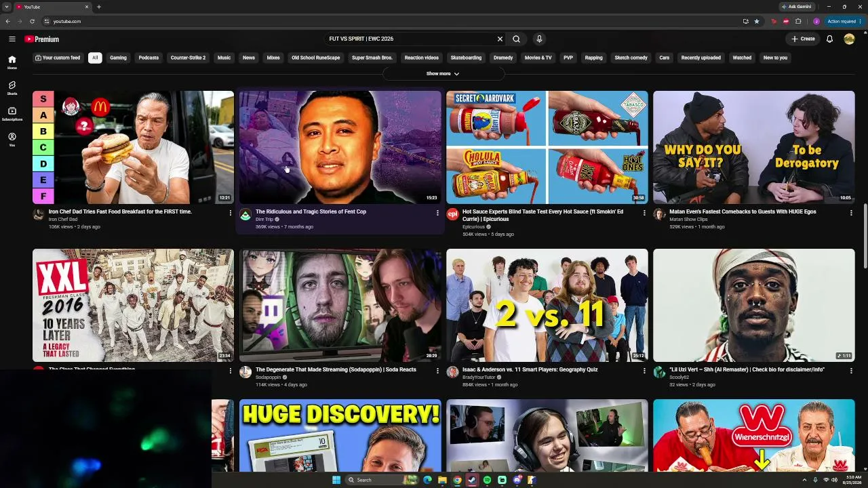
Task: Open the BradyYourTutor channel link
Action: tap(479, 378)
